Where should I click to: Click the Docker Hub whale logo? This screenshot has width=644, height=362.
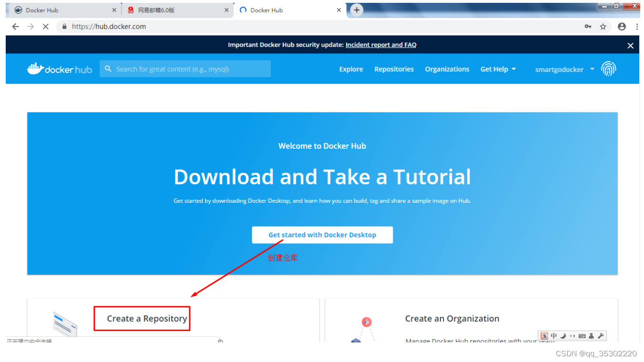[x=60, y=69]
